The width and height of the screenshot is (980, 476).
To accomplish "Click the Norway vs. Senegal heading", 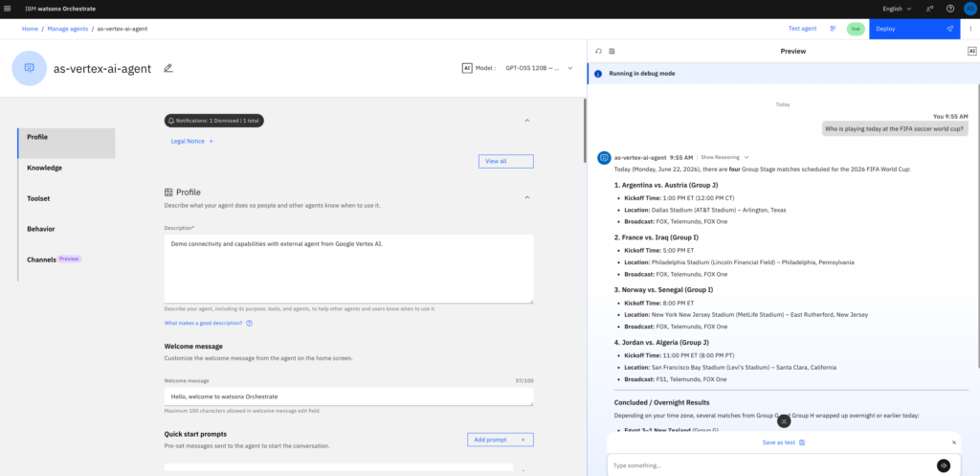I will click(x=664, y=289).
